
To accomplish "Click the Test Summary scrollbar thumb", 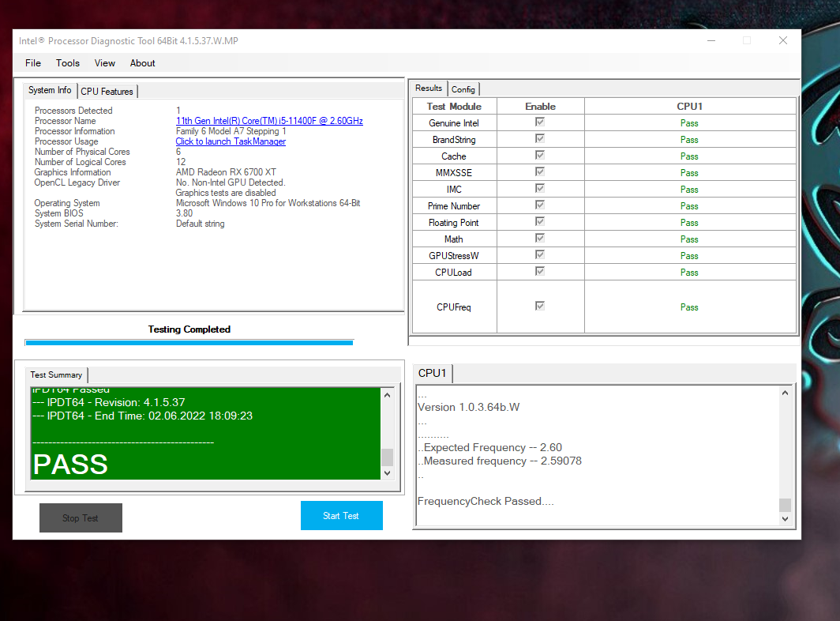I will pyautogui.click(x=388, y=457).
